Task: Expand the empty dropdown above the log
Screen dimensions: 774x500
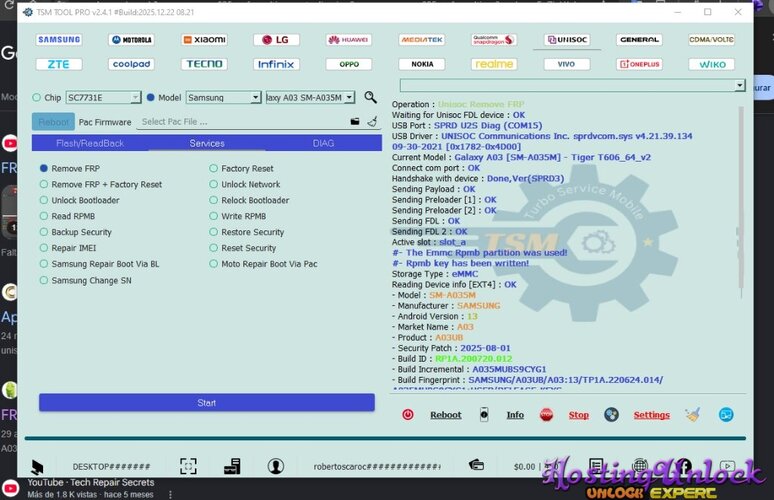Action: pyautogui.click(x=573, y=85)
